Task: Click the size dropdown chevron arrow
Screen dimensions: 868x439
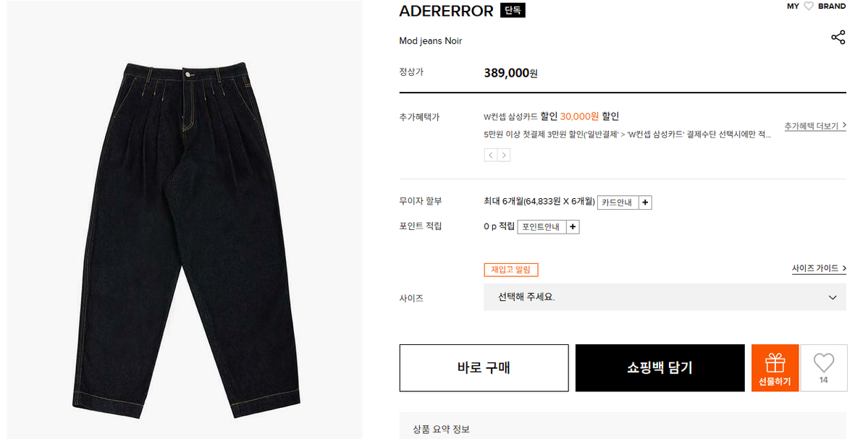Action: click(x=832, y=297)
